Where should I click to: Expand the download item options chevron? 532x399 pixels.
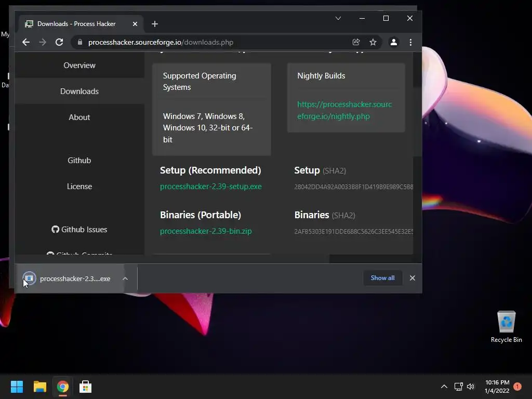click(x=125, y=278)
